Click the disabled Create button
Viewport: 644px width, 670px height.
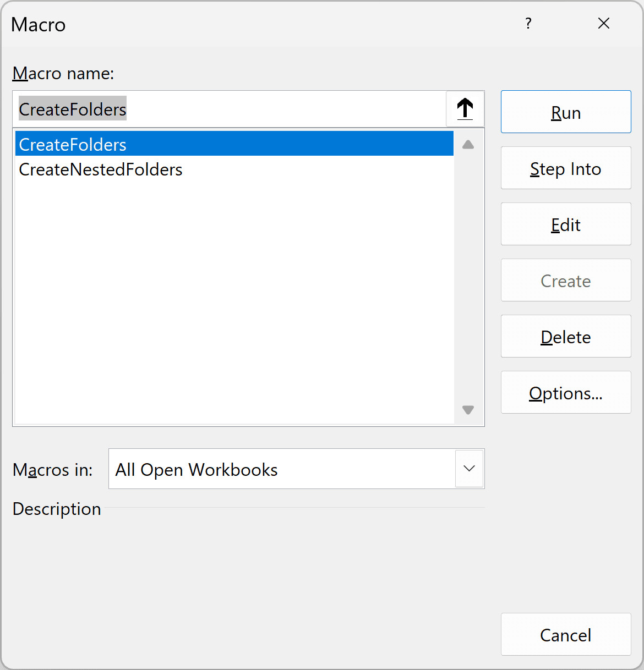(x=565, y=280)
